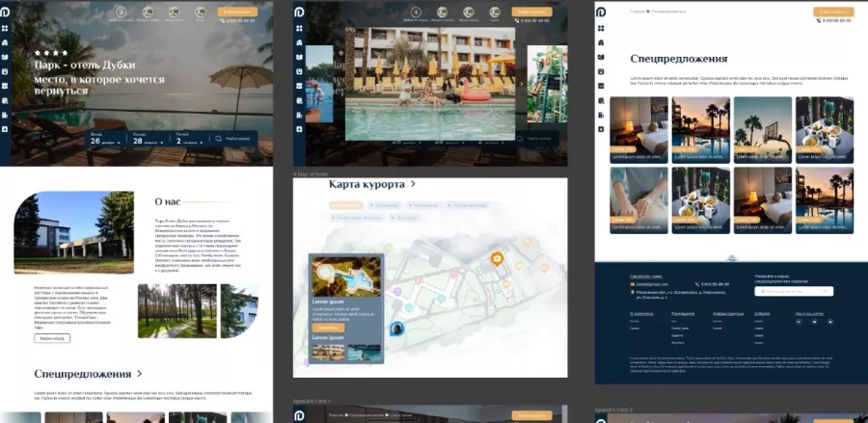Viewport: 868px width, 423px height.
Task: Click the blue location marker beside the map popup
Action: click(x=395, y=329)
